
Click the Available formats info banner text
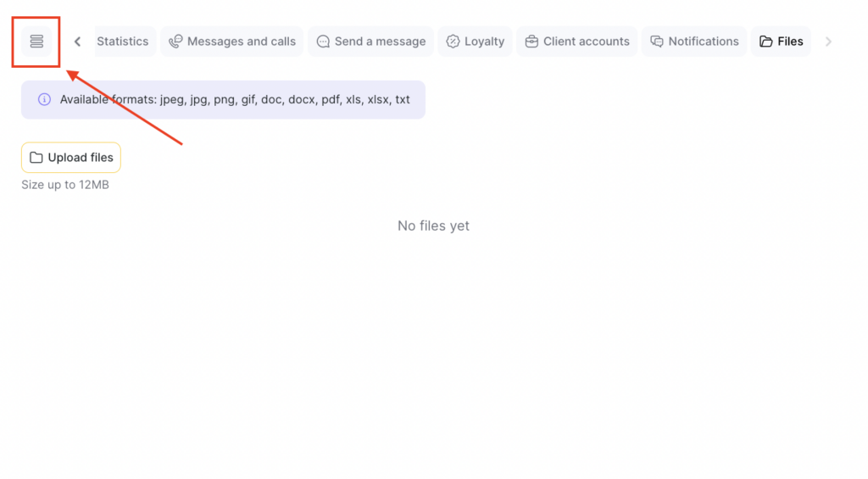point(235,100)
